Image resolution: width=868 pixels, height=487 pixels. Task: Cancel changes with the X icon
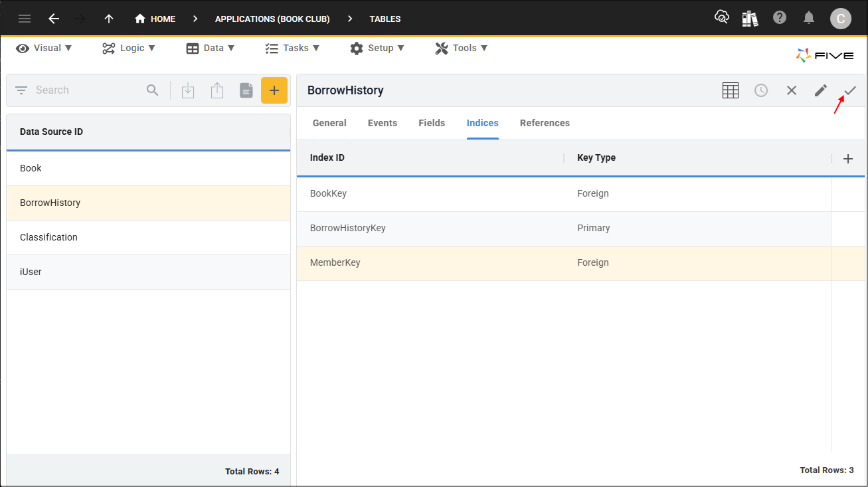click(x=792, y=90)
